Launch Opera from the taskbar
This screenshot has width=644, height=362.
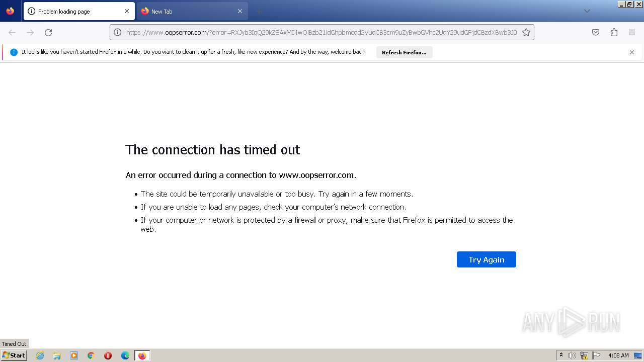[108, 355]
